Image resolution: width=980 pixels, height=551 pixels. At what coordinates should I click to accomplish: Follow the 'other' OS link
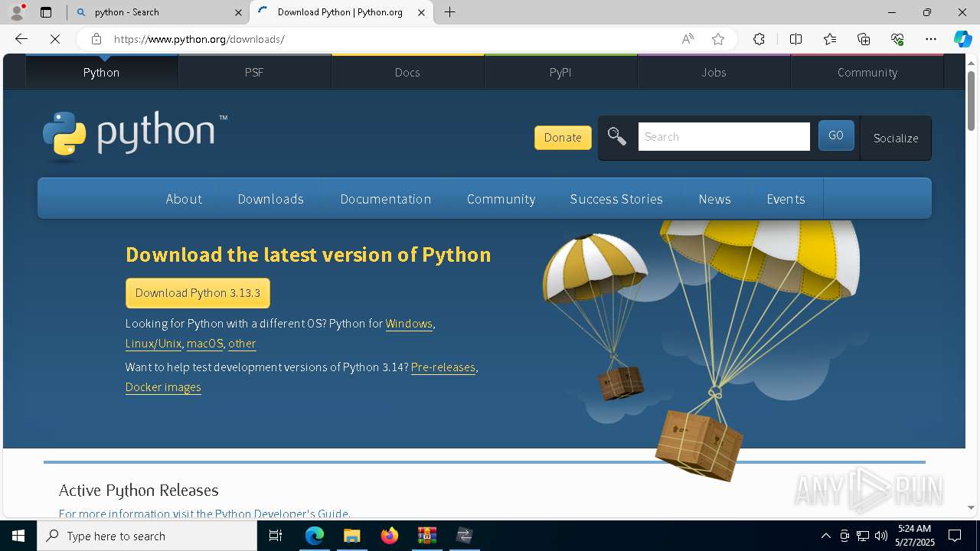tap(242, 344)
